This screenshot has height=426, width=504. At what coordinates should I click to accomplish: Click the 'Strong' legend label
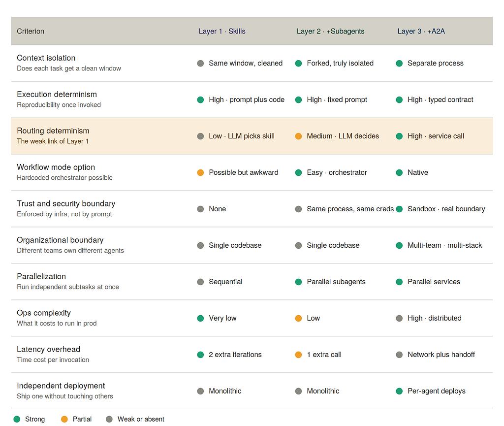[35, 419]
